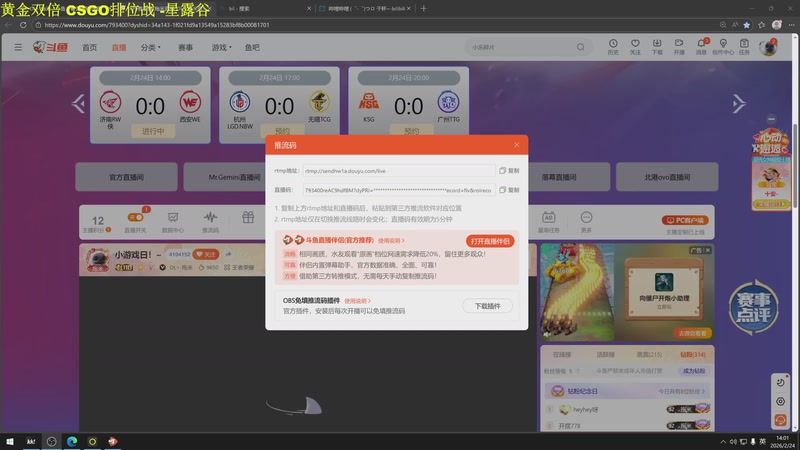Click 成为钻粉 button

[693, 371]
